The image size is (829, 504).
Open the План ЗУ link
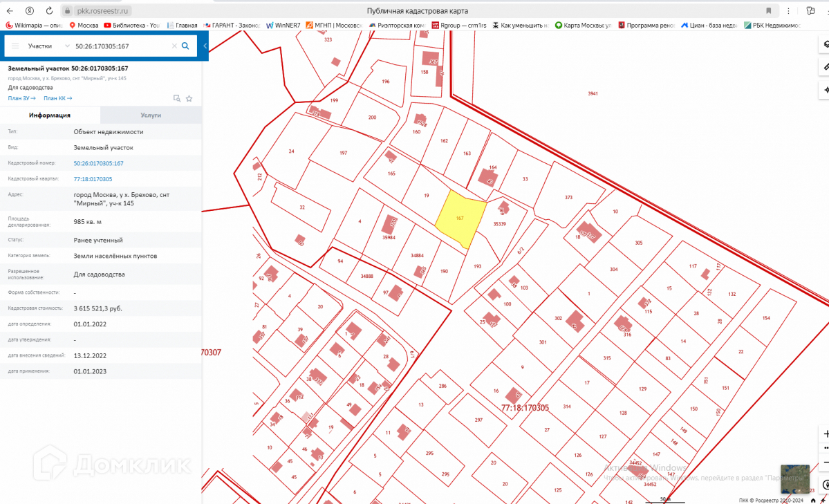(21, 98)
